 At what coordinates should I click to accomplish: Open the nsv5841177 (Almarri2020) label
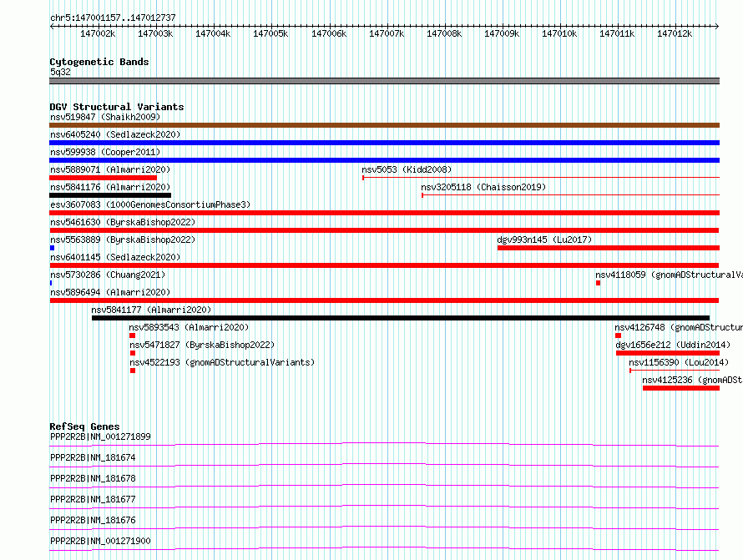click(x=151, y=310)
